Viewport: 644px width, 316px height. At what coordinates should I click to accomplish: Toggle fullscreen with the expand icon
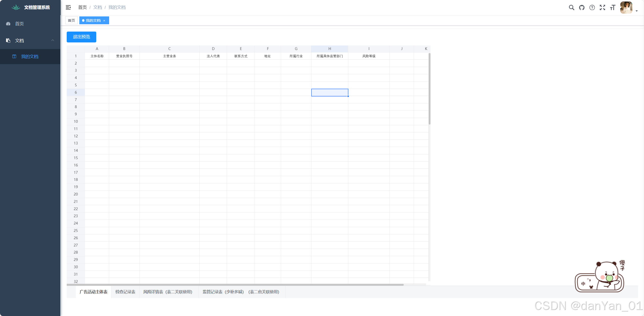tap(602, 8)
